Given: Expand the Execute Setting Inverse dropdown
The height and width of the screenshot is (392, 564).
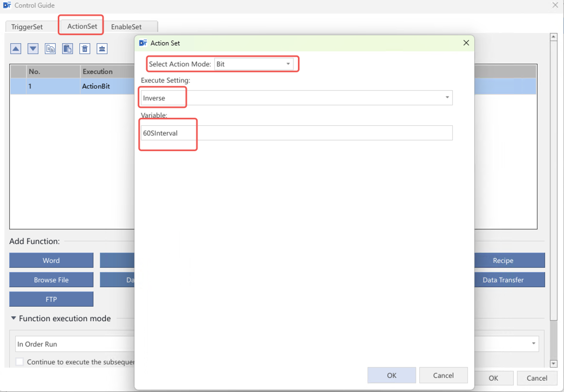Looking at the screenshot, I should (447, 98).
